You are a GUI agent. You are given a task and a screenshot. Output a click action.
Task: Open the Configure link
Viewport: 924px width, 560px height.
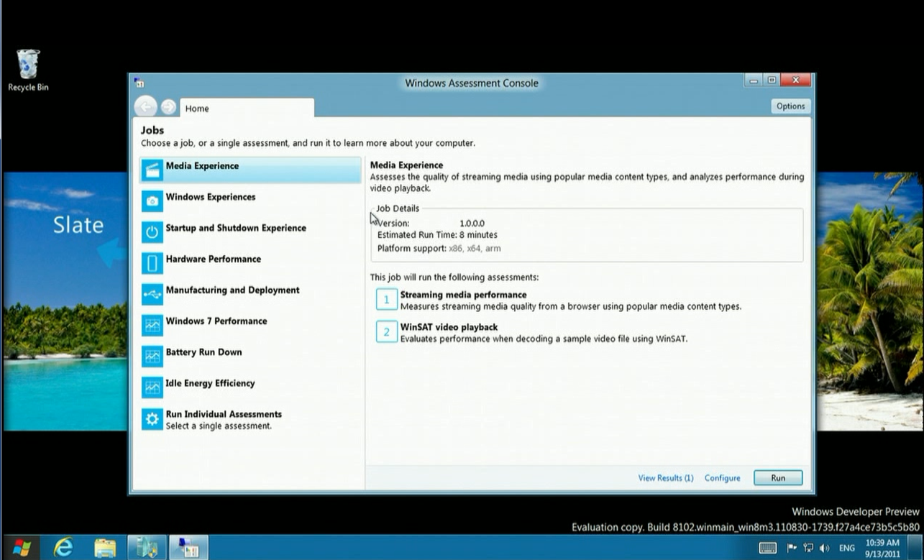722,478
